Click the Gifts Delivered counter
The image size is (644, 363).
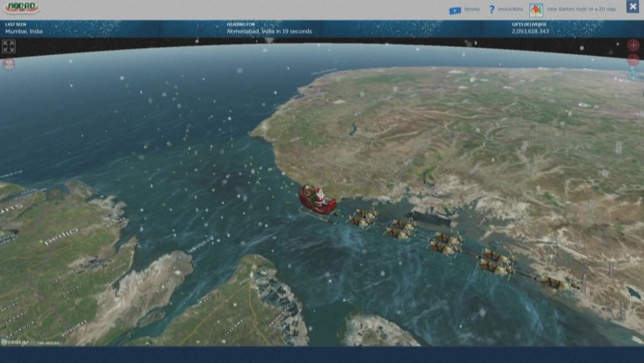click(530, 31)
